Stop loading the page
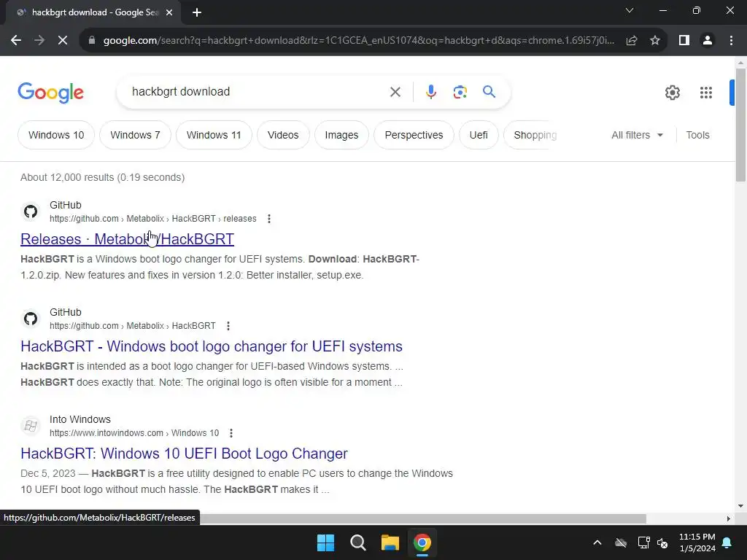 [x=63, y=41]
